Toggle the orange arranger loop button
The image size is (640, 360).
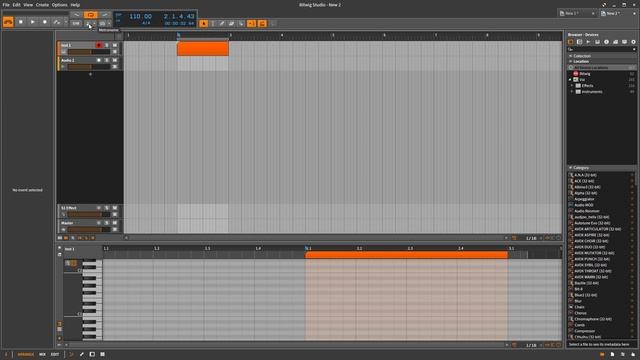coord(91,15)
